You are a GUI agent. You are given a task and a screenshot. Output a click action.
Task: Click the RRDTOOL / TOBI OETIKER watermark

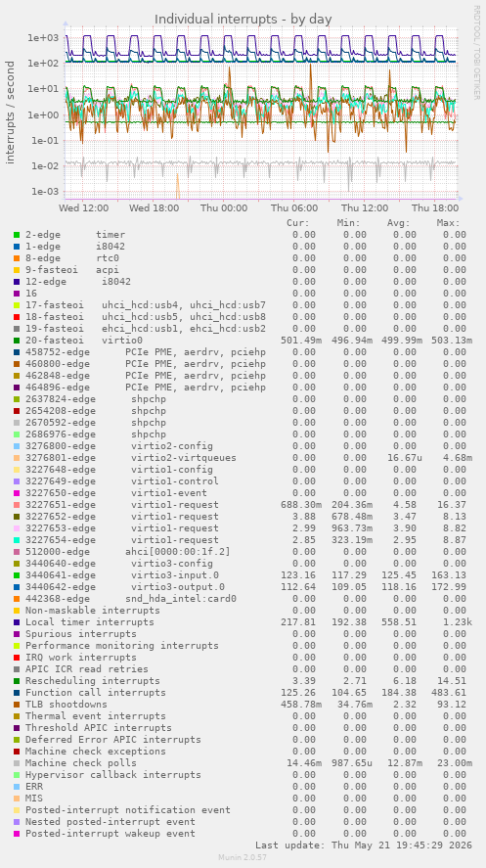(x=476, y=53)
